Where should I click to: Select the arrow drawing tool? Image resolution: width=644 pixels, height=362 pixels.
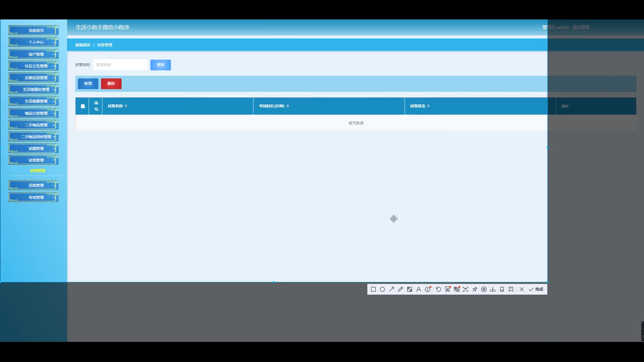click(391, 289)
